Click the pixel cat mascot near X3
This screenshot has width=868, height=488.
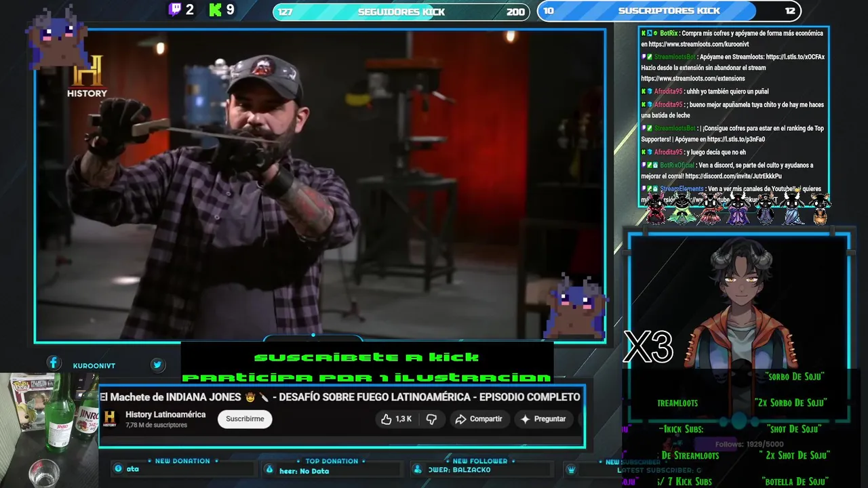point(576,306)
